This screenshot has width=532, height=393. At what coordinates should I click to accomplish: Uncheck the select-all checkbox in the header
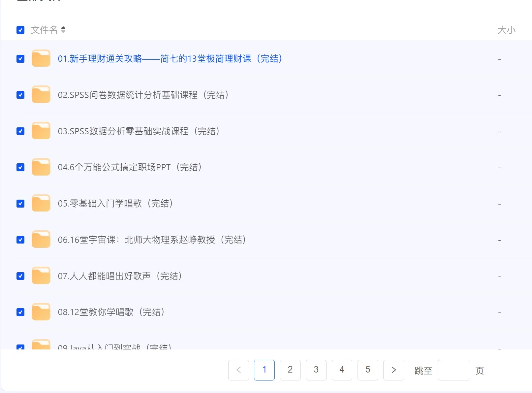coord(20,30)
